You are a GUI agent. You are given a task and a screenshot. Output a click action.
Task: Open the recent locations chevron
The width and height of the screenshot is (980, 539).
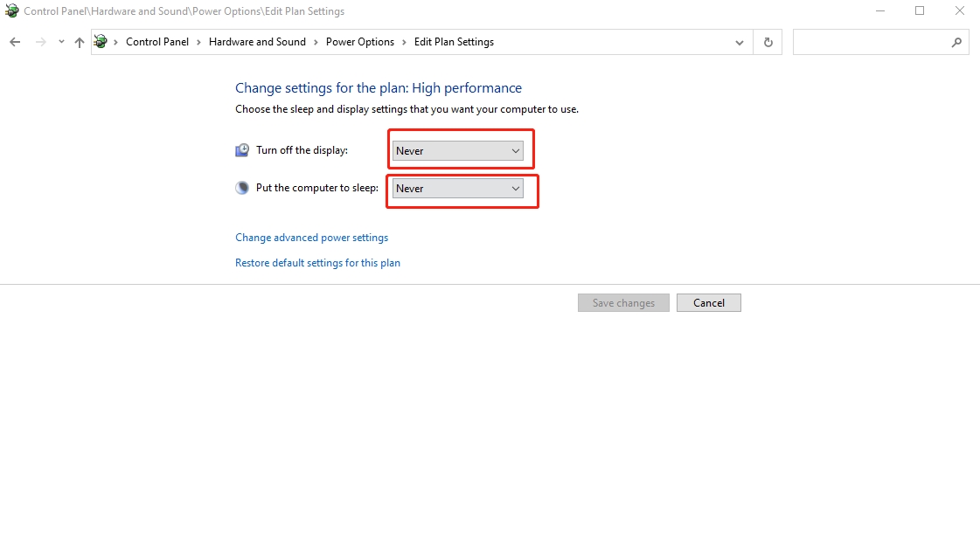(61, 42)
